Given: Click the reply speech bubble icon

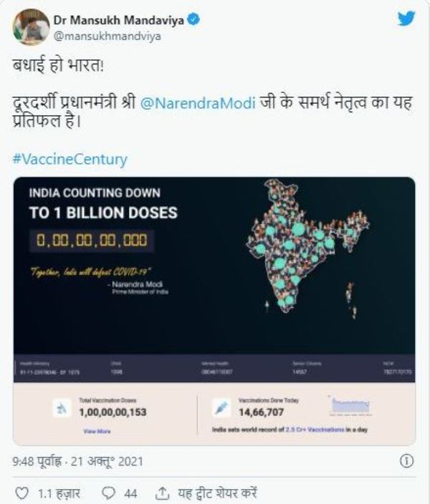Looking at the screenshot, I should click(109, 493).
